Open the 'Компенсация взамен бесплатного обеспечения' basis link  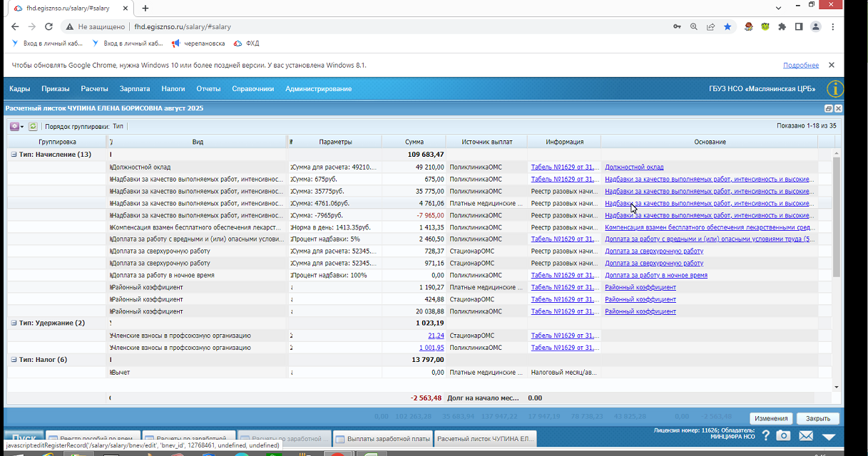(x=710, y=227)
